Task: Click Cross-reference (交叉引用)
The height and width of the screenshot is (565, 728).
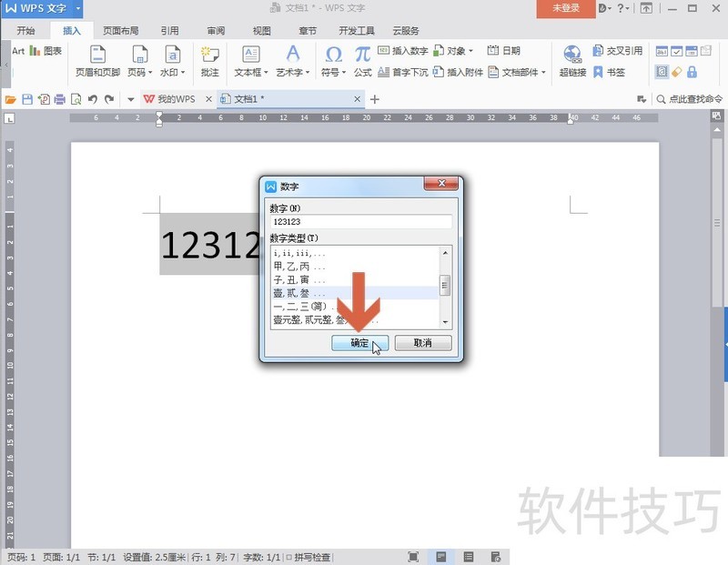Action: 618,51
